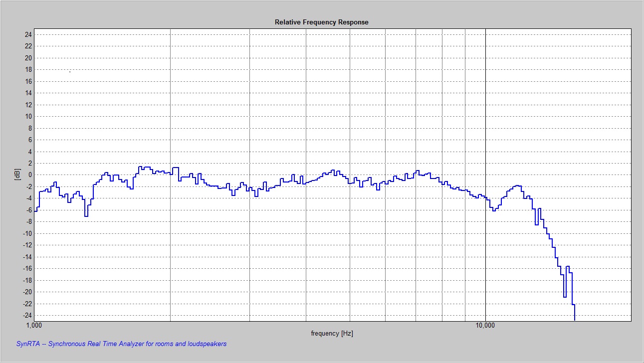The image size is (644, 363).
Task: Click the '20' dB axis value
Action: [x=28, y=58]
